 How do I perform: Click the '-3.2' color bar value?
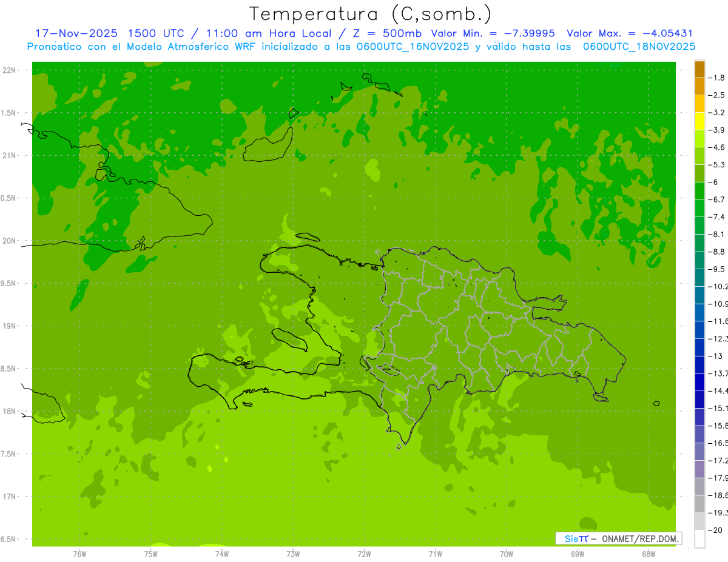[718, 113]
